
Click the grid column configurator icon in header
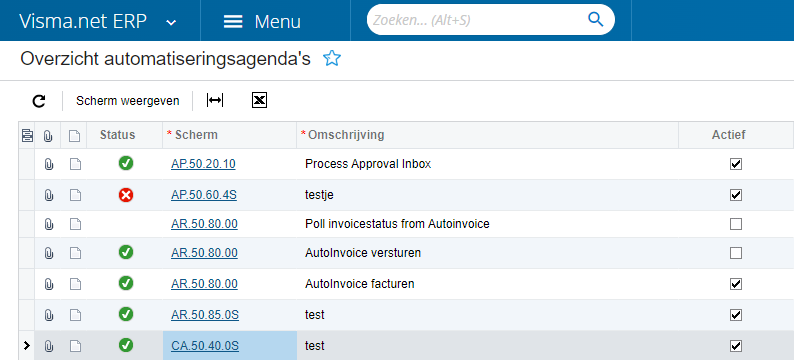pyautogui.click(x=27, y=135)
